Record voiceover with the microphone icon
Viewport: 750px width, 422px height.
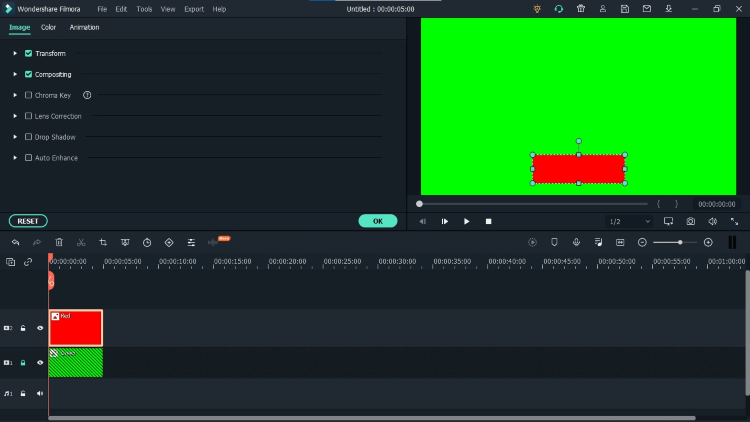click(x=576, y=243)
